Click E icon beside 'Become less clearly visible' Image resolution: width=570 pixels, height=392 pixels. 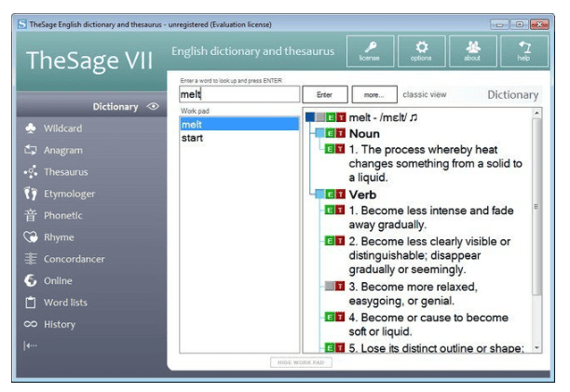(x=330, y=240)
